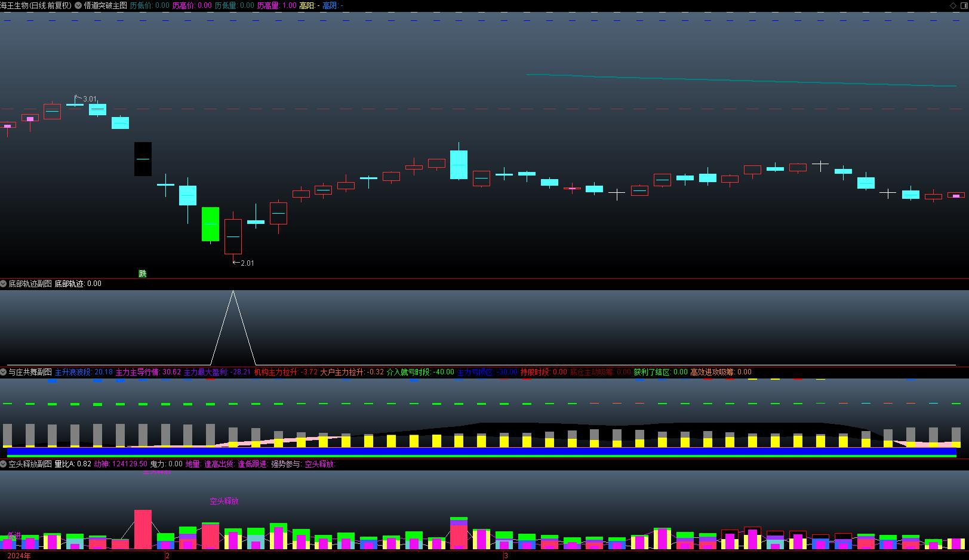Click the 空头释放 annotation above volume bars

[224, 501]
